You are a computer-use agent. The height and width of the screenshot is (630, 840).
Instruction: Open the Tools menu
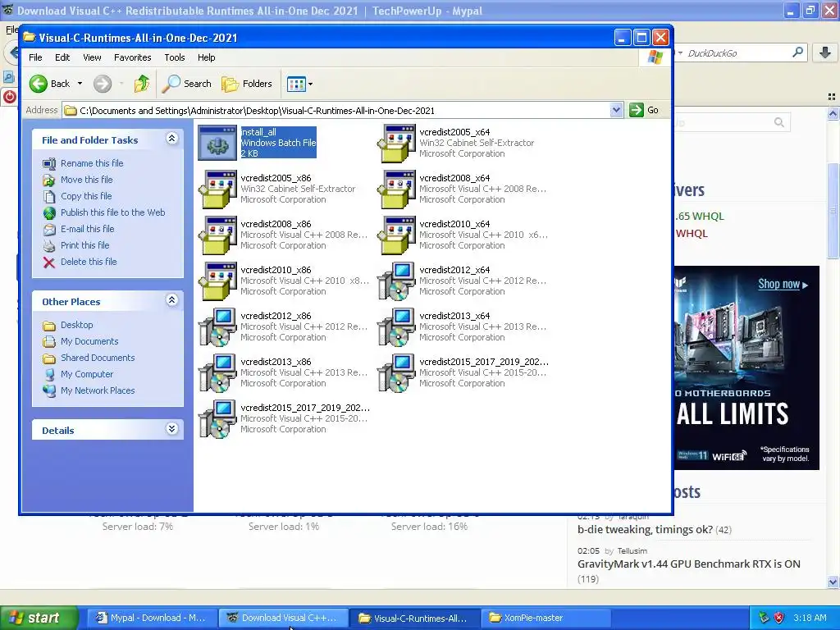pyautogui.click(x=175, y=57)
